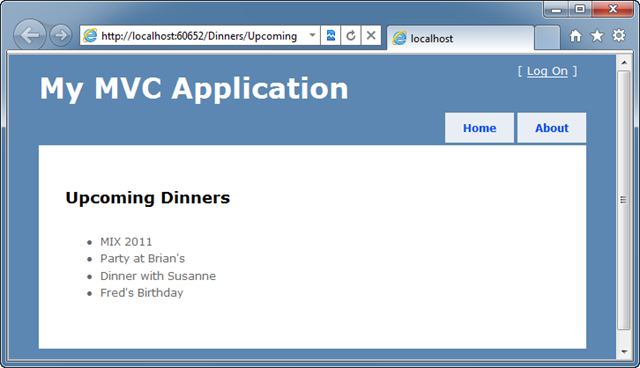Open the Home page icon in toolbar
The height and width of the screenshot is (368, 640).
click(576, 36)
